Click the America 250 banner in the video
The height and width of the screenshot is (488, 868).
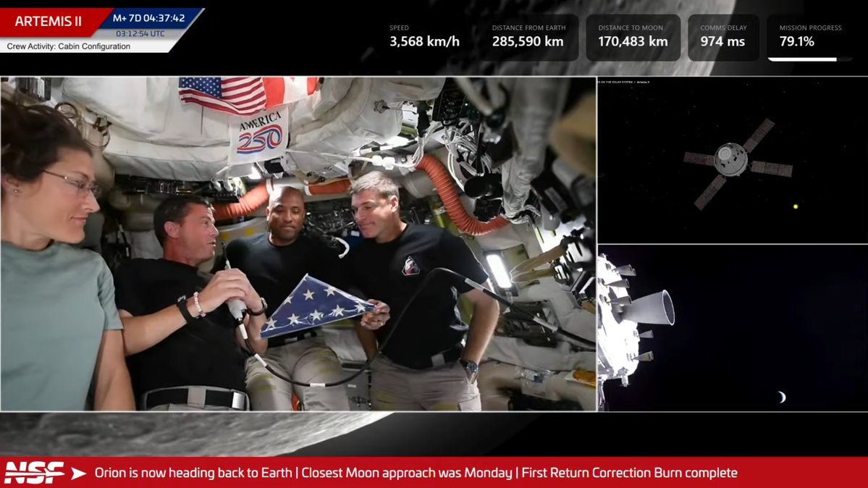[x=259, y=135]
